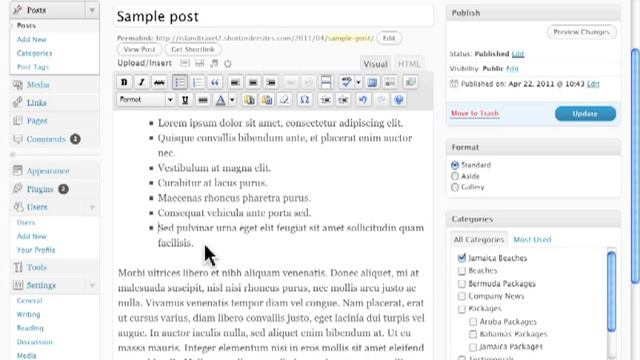Screen dimensions: 640x360
Task: Add other media via Upload/Insert
Action: coord(228,63)
